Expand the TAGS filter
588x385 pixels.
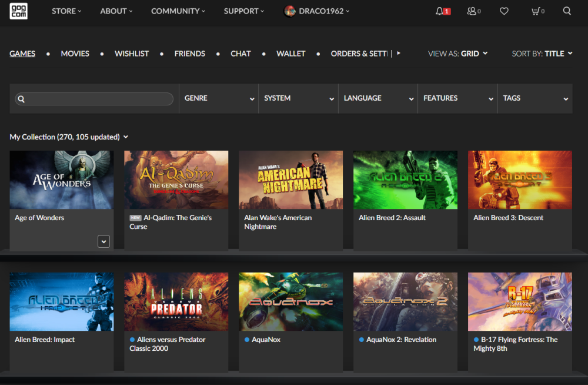point(535,98)
